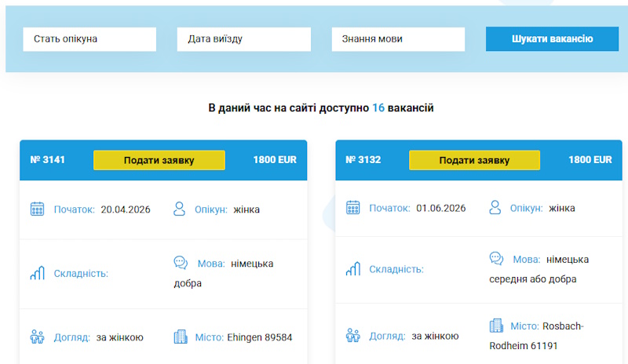Click speech bubble Мова icon in vacancy 3132
Screen dimensions: 628x364
(496, 259)
